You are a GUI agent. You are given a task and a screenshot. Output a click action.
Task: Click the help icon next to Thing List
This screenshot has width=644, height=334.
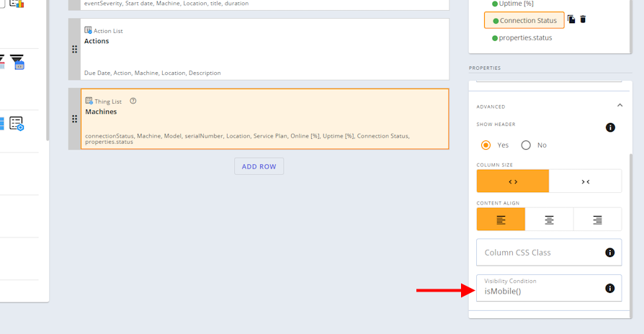coord(133,101)
